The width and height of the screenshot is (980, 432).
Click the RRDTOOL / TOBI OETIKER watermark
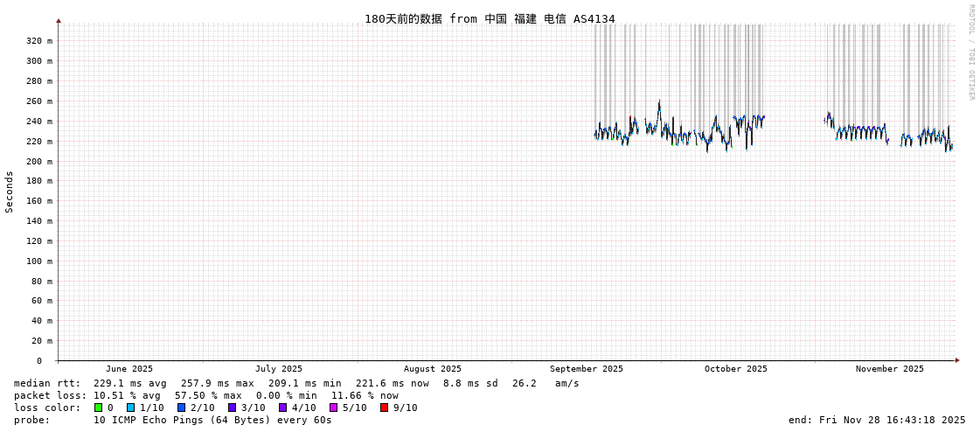point(970,52)
